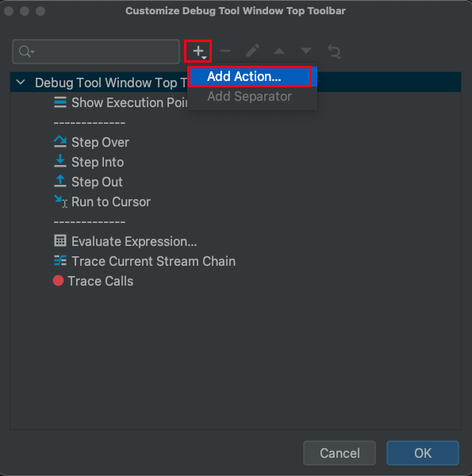Click the red Trace Calls circle icon
Screen dimensions: 472x476
click(58, 281)
